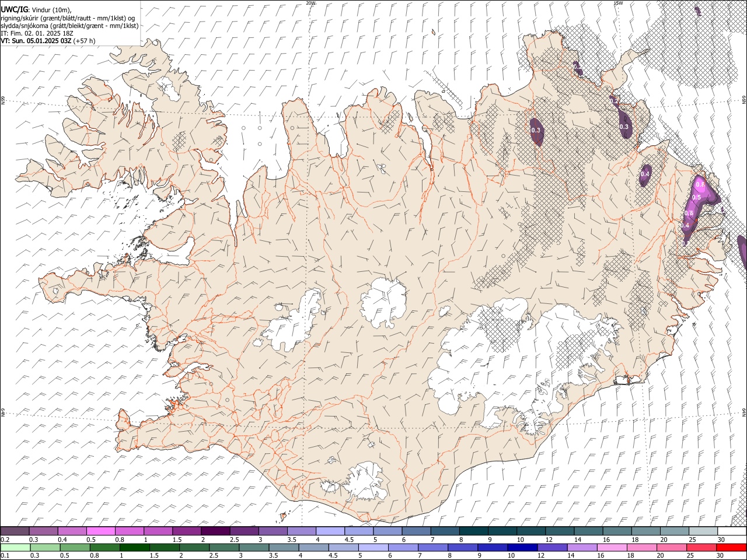Select the bright magenta 0.5 snow legend swatch
Image resolution: width=747 pixels, height=560 pixels.
(100, 531)
